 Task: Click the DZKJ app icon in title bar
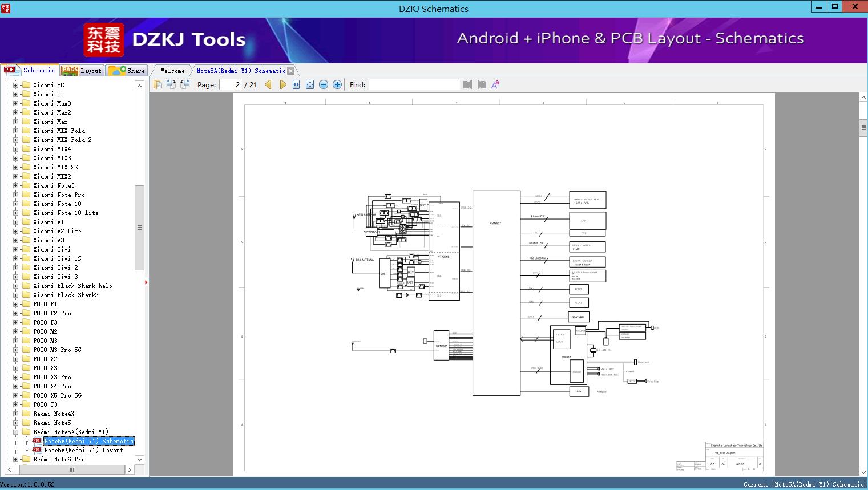[6, 9]
